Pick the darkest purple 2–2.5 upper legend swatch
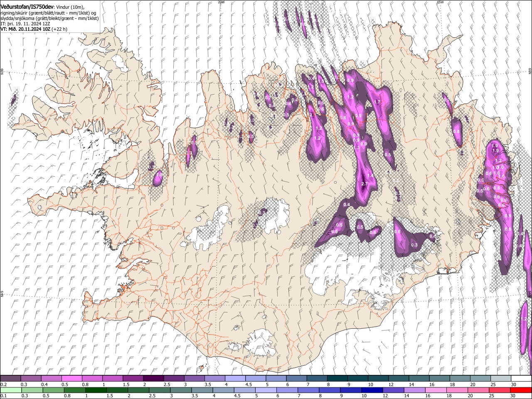 point(153,379)
